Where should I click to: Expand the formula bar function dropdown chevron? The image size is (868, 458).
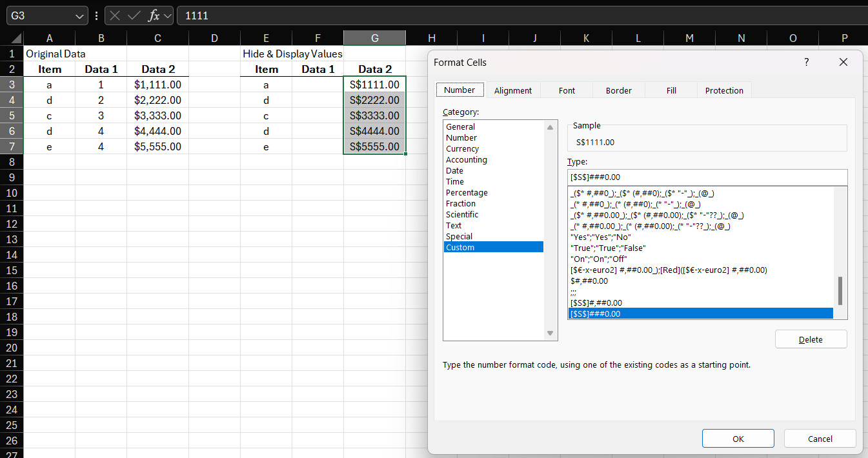[x=167, y=15]
